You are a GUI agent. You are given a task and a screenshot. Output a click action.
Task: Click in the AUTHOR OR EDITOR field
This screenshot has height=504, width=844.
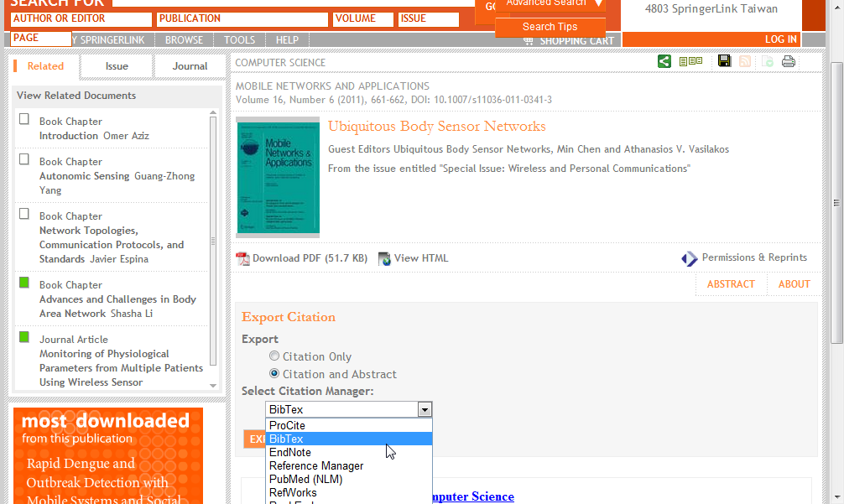81,18
